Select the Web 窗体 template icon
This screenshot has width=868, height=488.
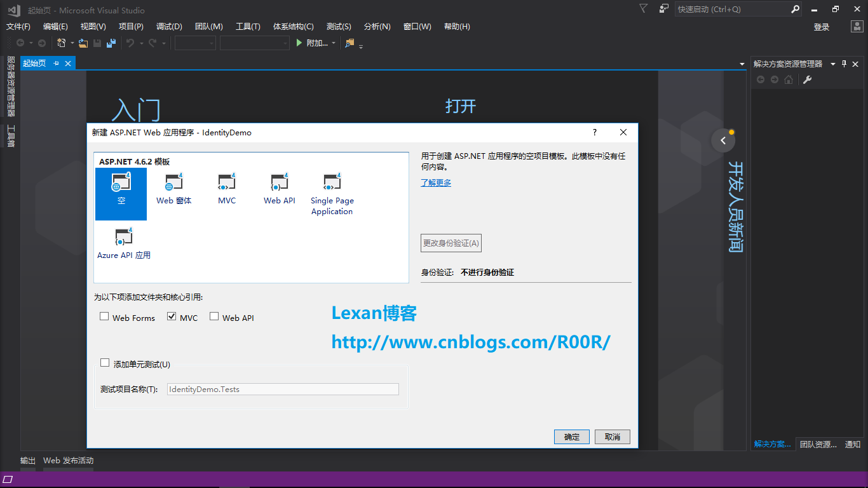(x=173, y=182)
